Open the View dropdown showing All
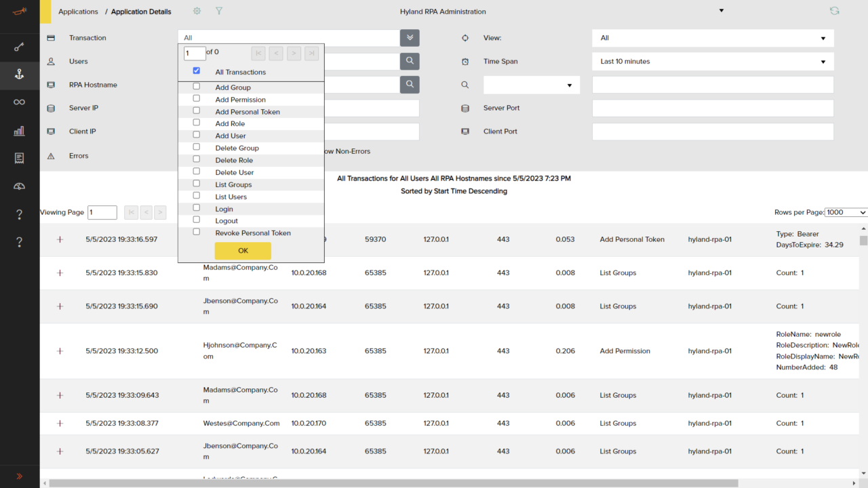Viewport: 868px width, 488px height. tap(712, 38)
